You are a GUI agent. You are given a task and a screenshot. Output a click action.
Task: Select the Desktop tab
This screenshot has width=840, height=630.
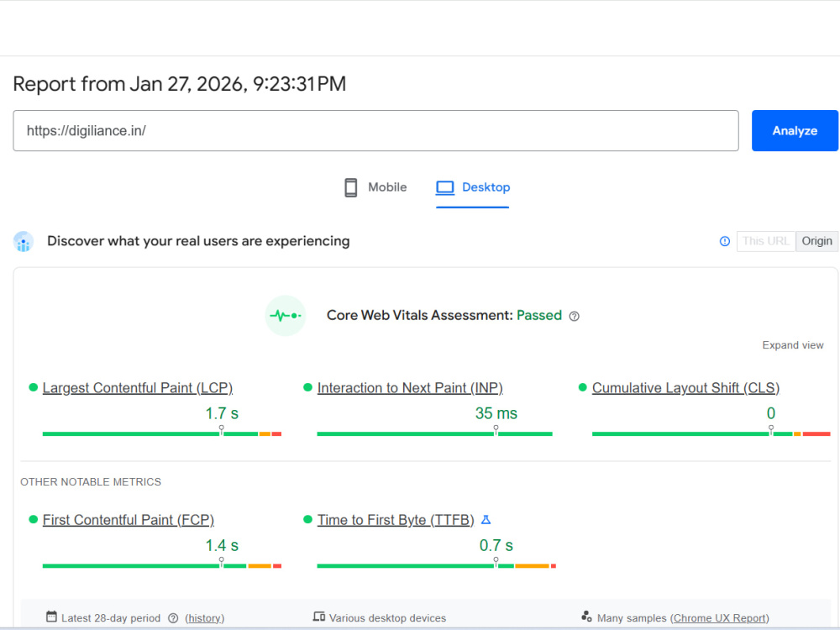tap(472, 187)
